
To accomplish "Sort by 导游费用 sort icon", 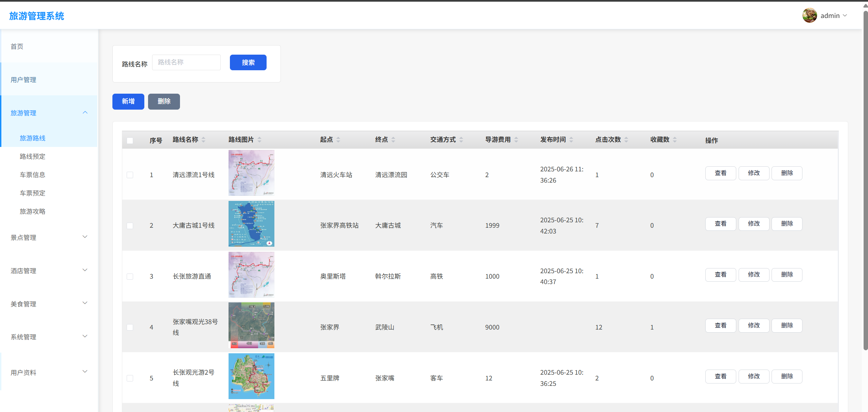I will pyautogui.click(x=516, y=140).
